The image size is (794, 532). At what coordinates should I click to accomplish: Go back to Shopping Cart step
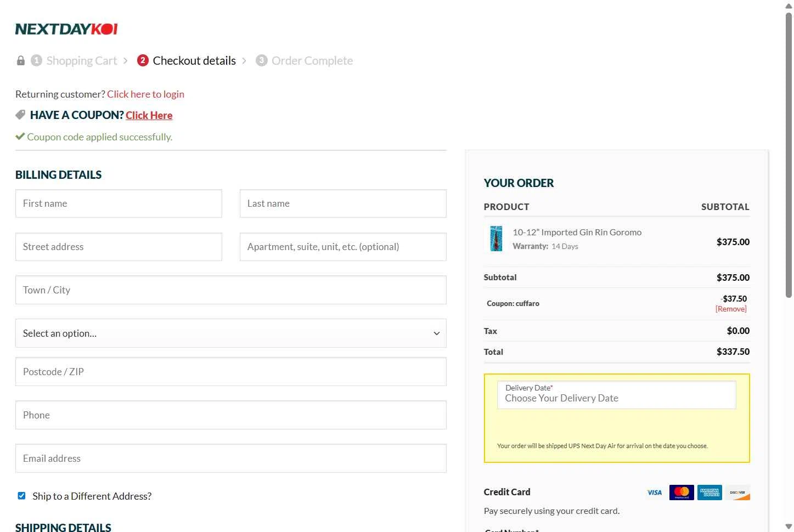[x=82, y=60]
